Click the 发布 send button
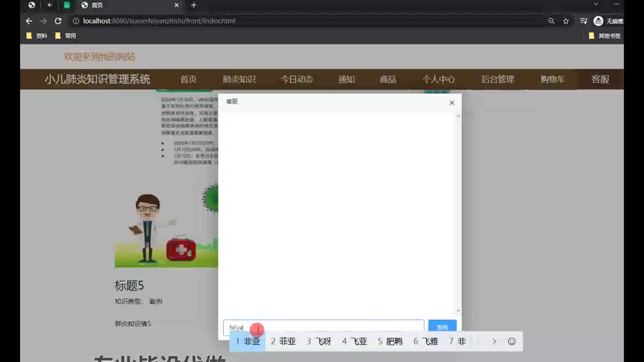Image resolution: width=644 pixels, height=362 pixels. click(x=442, y=327)
